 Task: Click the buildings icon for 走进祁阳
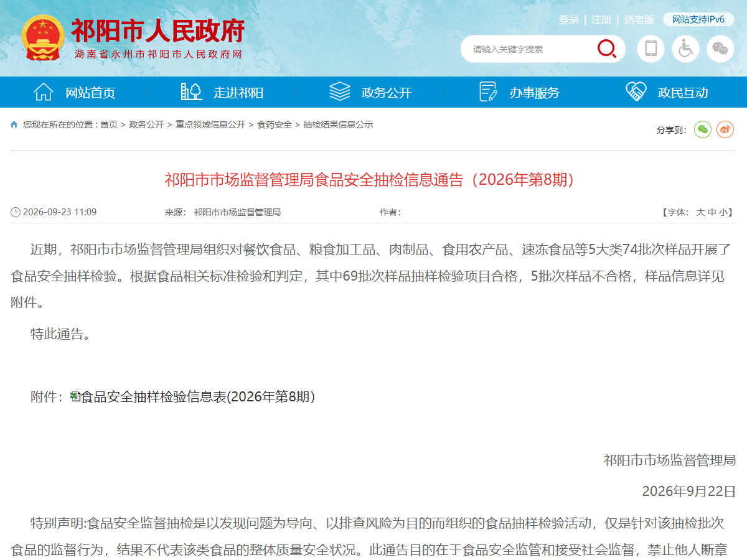[x=192, y=91]
